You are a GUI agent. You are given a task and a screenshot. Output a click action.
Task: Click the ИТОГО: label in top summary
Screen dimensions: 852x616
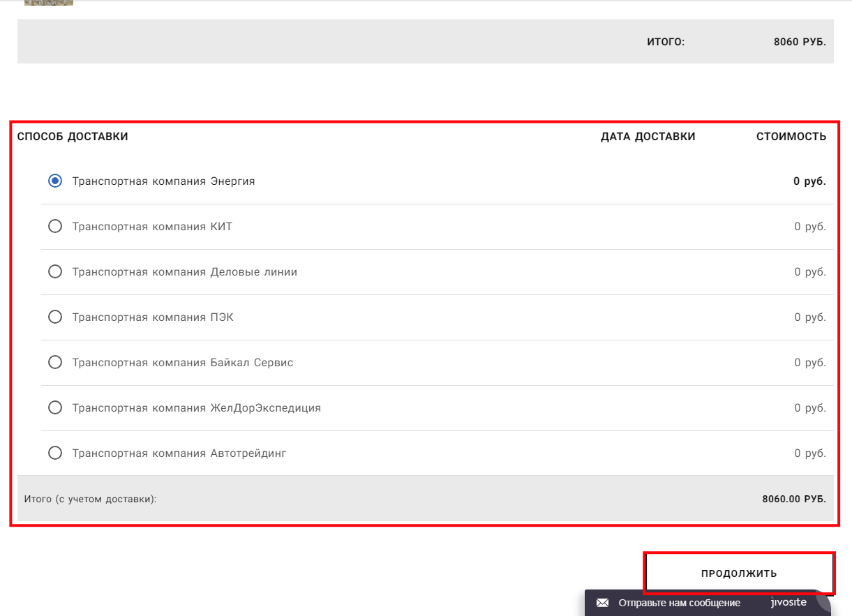coord(666,42)
